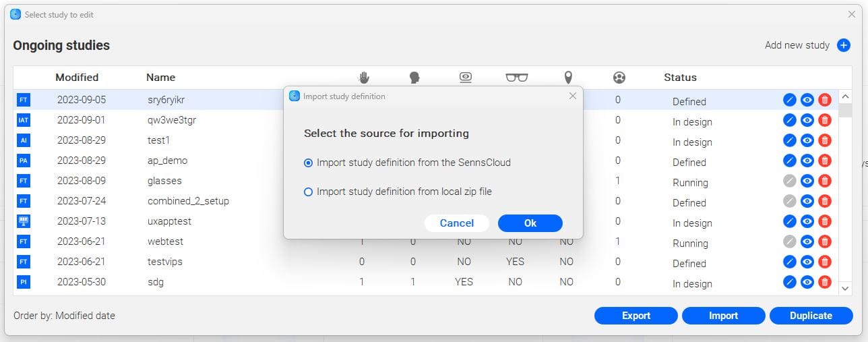Preview the glasses study via eye icon
The height and width of the screenshot is (342, 868).
(807, 181)
